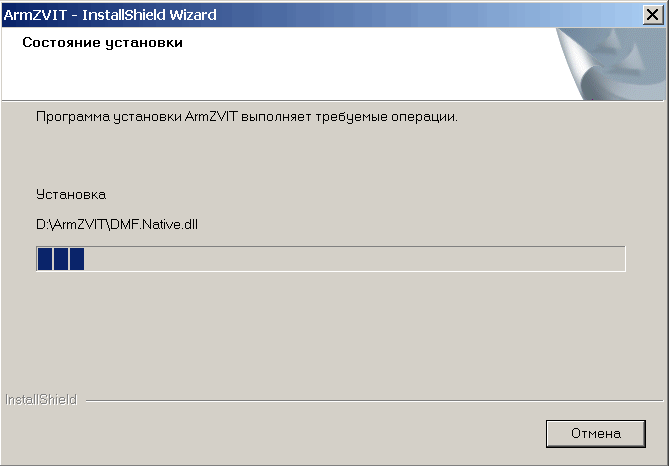Click the empty space left of Отмена
Viewport: 669px width, 466px height.
273,434
